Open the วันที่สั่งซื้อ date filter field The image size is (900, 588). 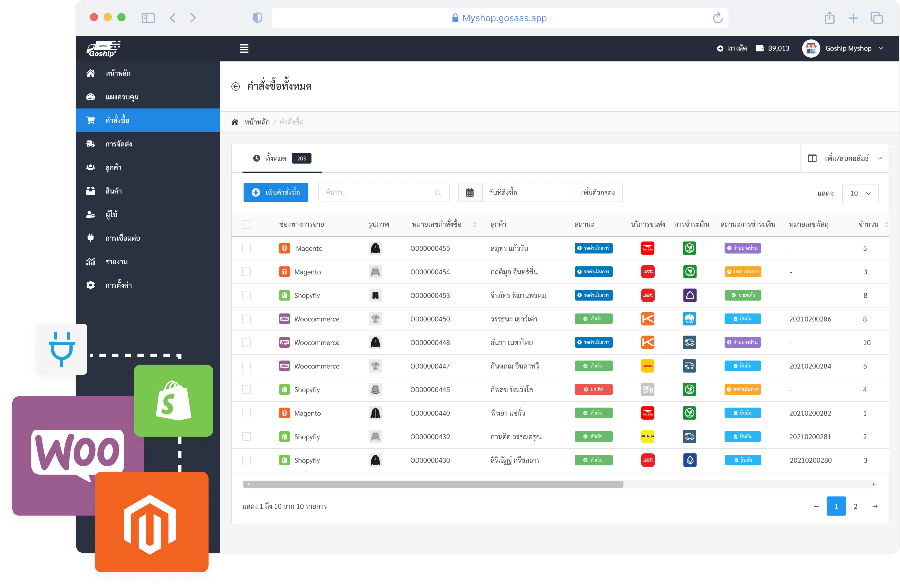(528, 193)
